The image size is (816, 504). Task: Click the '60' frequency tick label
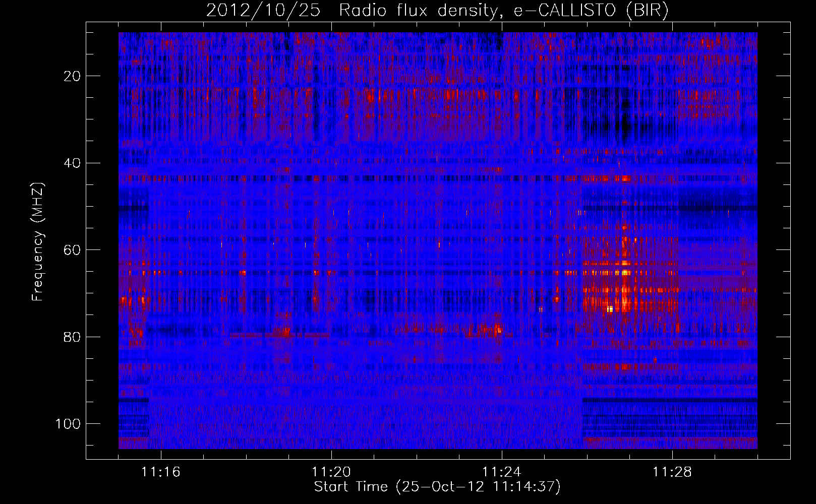[73, 250]
